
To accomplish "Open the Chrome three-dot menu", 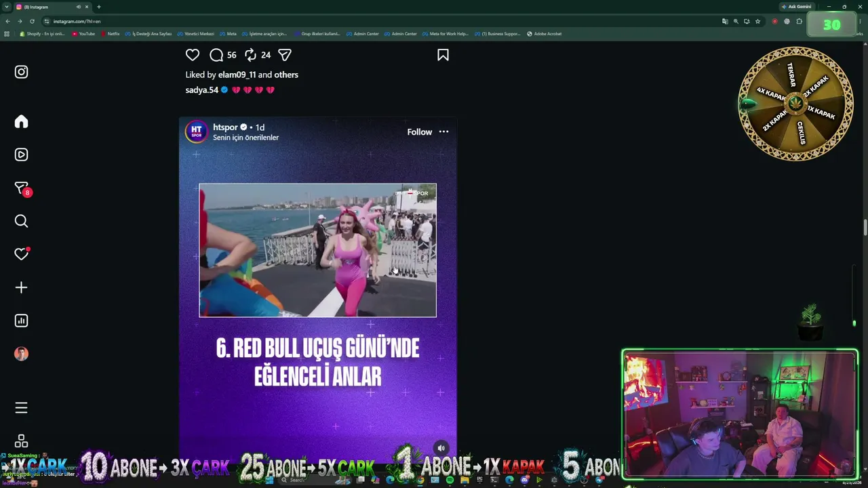I will [861, 21].
